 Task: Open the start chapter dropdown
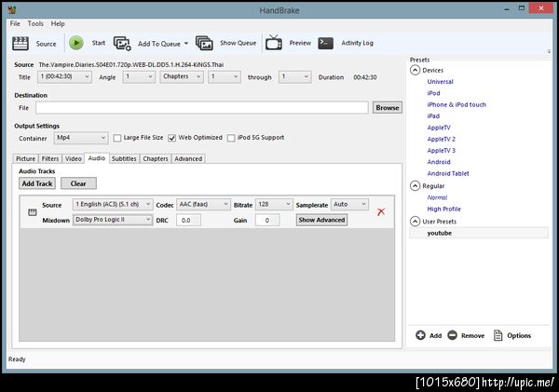tap(225, 77)
